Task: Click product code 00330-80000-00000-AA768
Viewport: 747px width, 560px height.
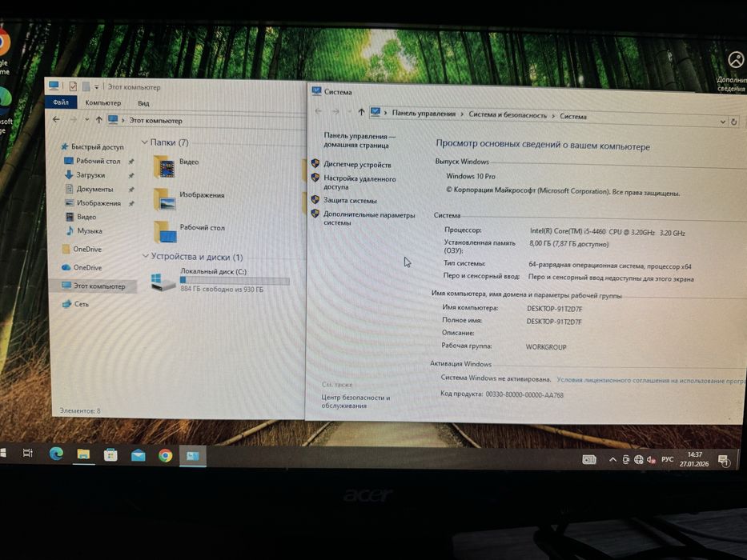Action: pos(524,394)
